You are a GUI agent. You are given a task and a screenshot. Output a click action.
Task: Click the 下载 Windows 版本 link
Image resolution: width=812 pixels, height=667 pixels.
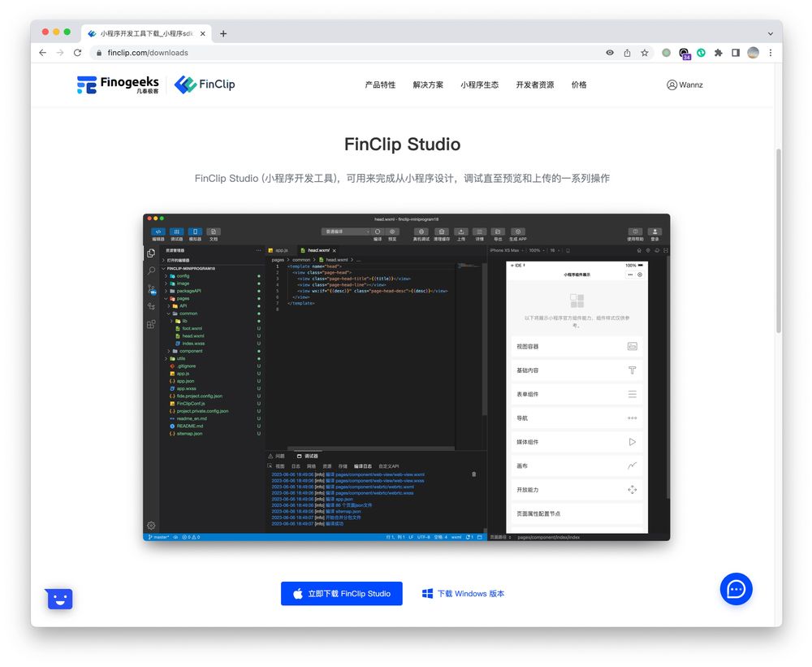pos(463,594)
